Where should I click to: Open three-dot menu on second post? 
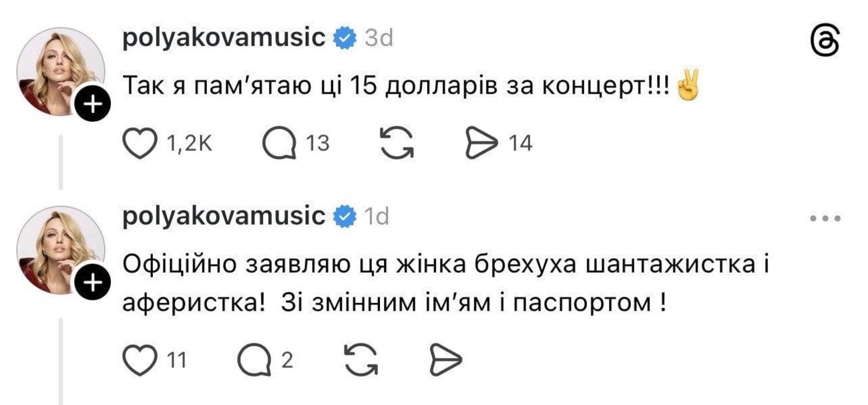click(x=825, y=218)
